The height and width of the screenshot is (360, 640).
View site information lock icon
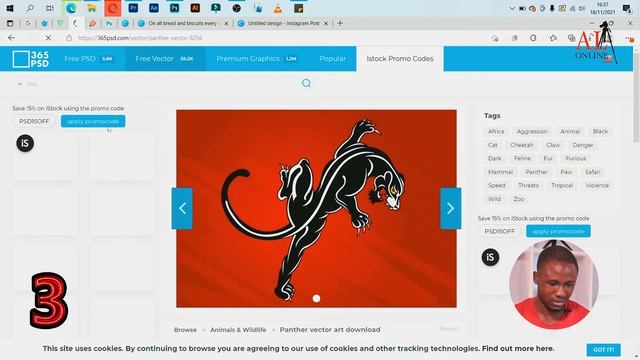click(x=69, y=38)
